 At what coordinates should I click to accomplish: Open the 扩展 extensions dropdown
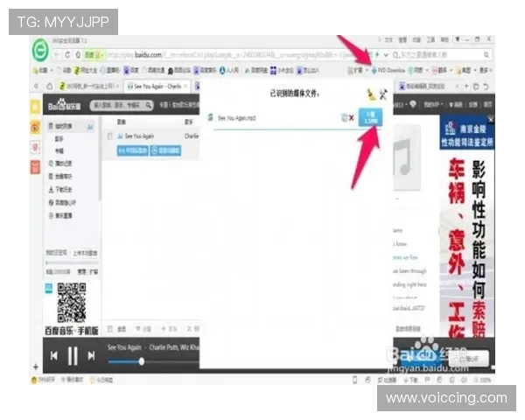(x=358, y=70)
